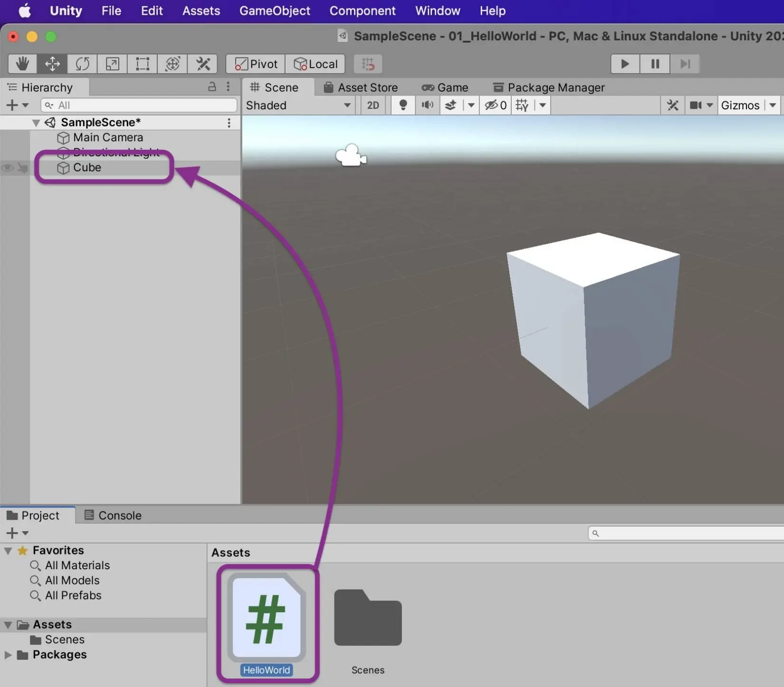Screen dimensions: 784x687
Task: Toggle scene audio speaker icon
Action: pos(428,105)
